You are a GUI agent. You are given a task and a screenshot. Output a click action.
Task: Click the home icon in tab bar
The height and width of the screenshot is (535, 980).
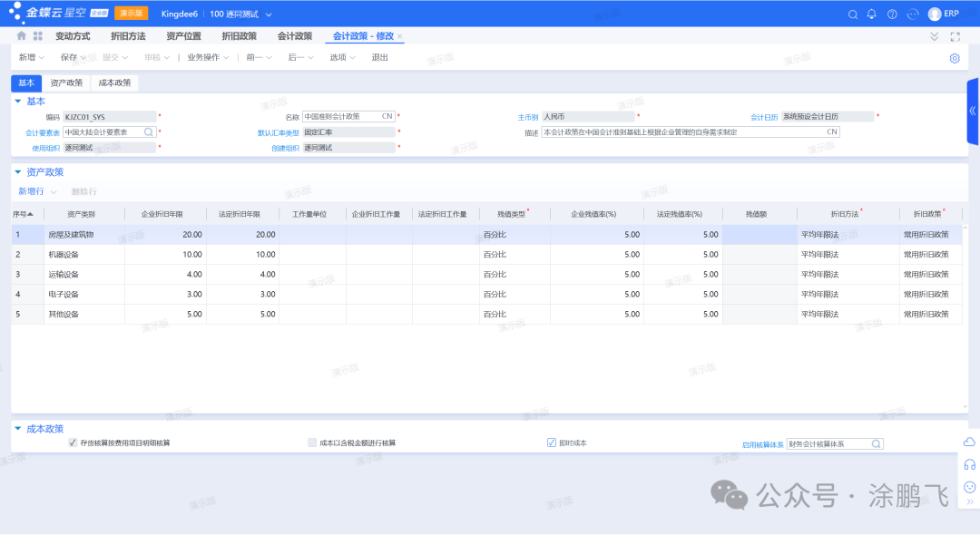click(x=22, y=36)
